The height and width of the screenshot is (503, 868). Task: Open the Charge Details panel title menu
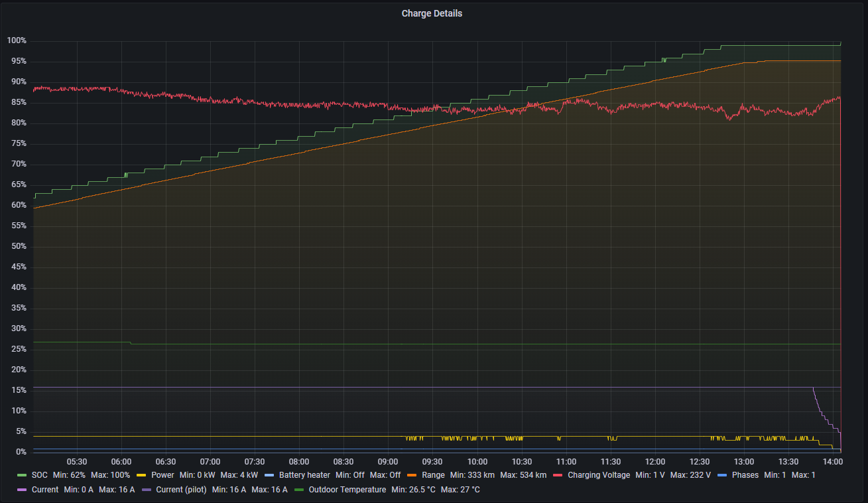point(432,13)
